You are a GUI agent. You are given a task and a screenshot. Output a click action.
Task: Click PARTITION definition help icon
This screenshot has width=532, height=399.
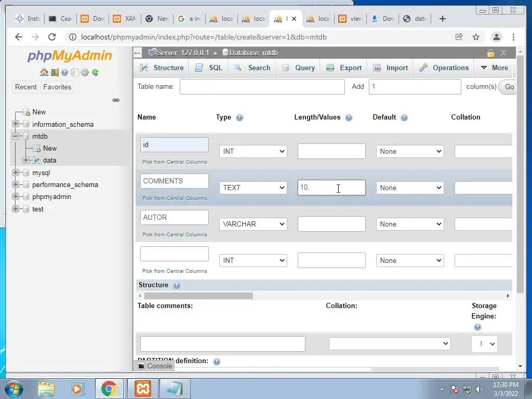(217, 362)
